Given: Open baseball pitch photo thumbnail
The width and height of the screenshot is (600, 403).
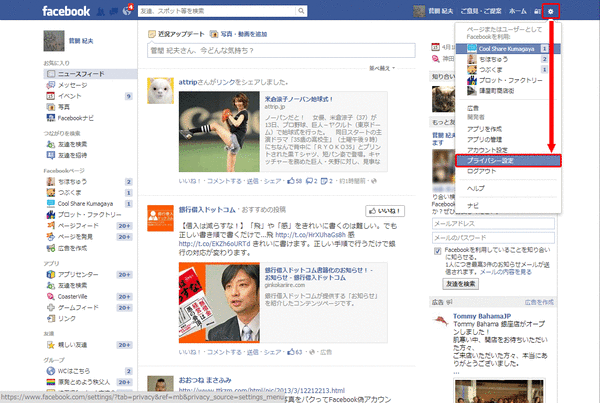Looking at the screenshot, I should (x=219, y=132).
